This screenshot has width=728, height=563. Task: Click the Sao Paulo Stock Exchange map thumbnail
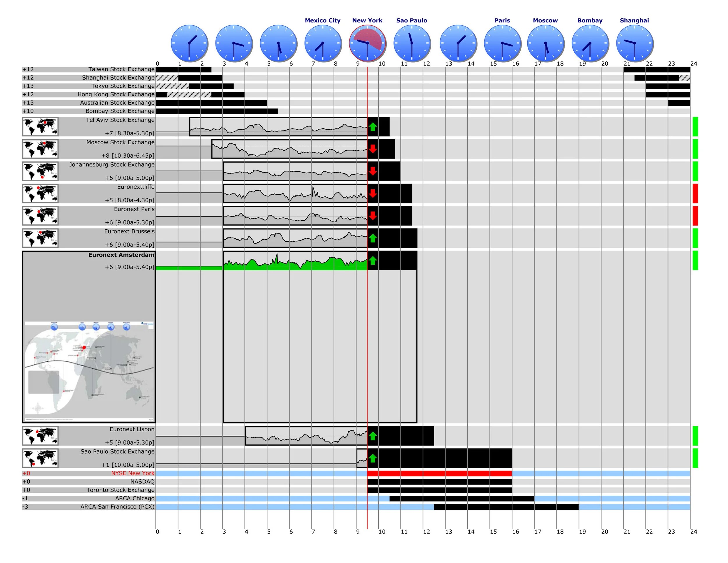[40, 458]
